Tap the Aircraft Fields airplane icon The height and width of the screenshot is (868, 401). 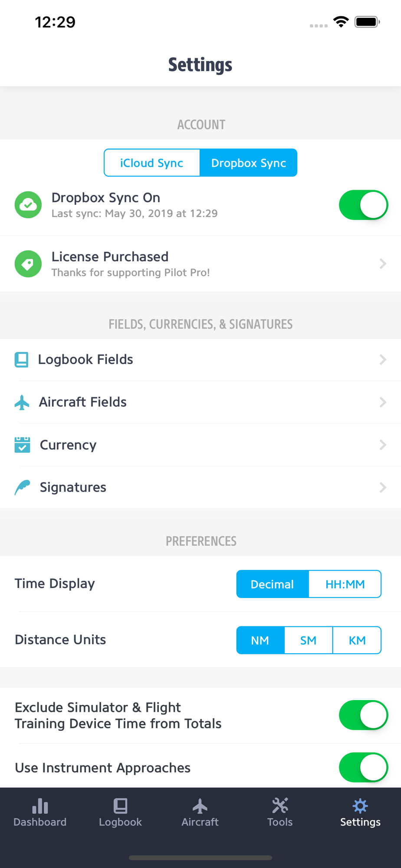[x=22, y=402]
